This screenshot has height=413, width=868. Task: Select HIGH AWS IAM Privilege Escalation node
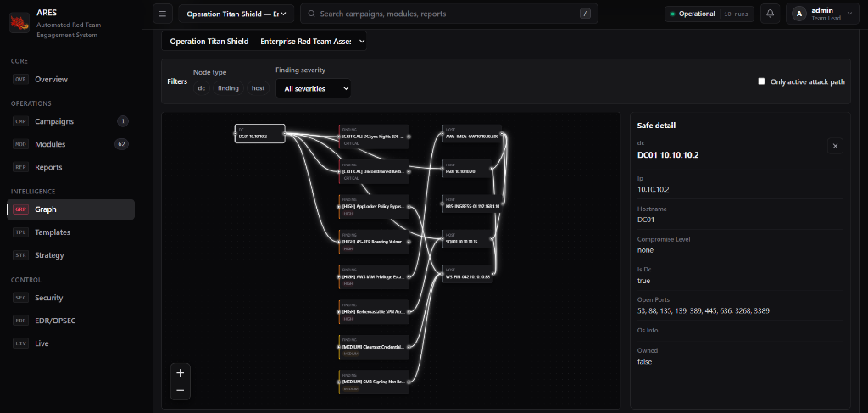coord(374,276)
